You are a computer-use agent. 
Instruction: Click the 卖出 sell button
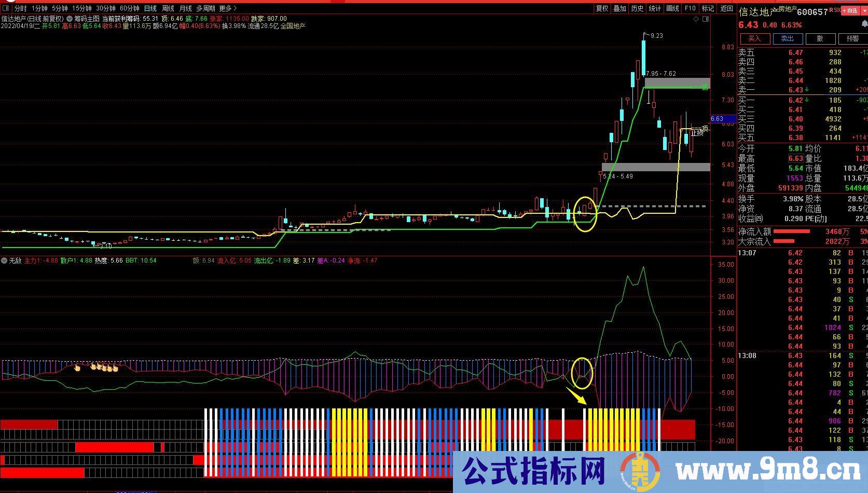(787, 39)
